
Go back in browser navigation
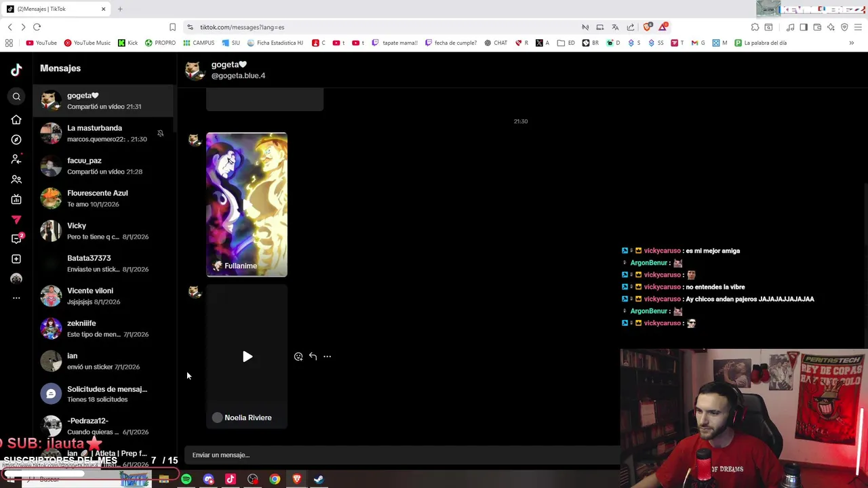tap(9, 27)
